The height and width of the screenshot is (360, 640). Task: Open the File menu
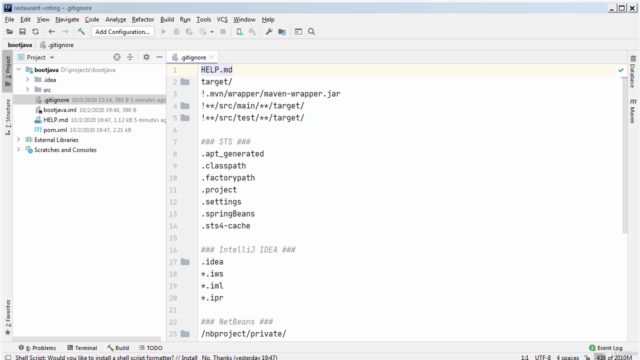pos(9,20)
